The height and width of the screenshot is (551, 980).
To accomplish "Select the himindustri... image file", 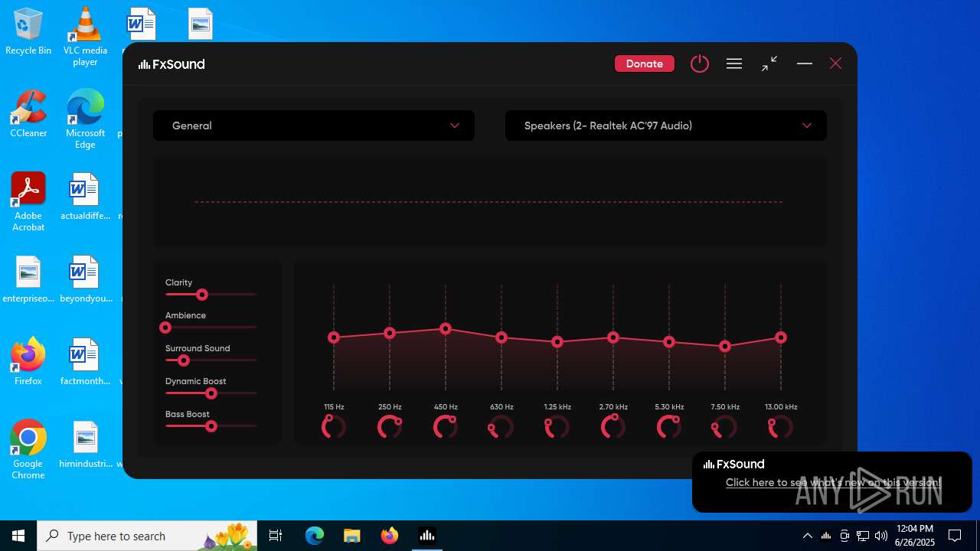I will click(x=85, y=445).
